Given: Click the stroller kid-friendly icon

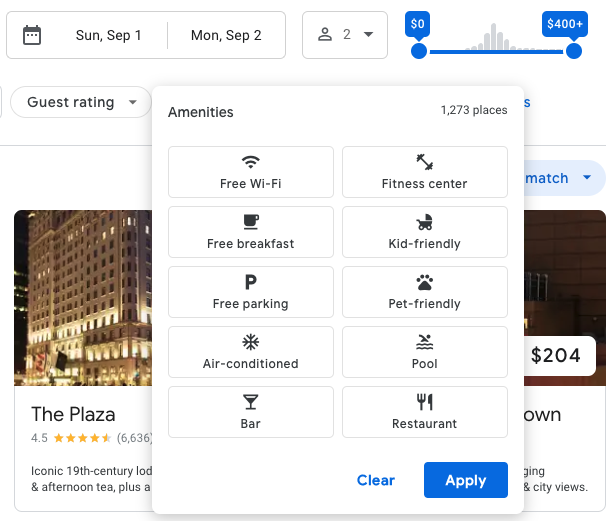Looking at the screenshot, I should 425,222.
